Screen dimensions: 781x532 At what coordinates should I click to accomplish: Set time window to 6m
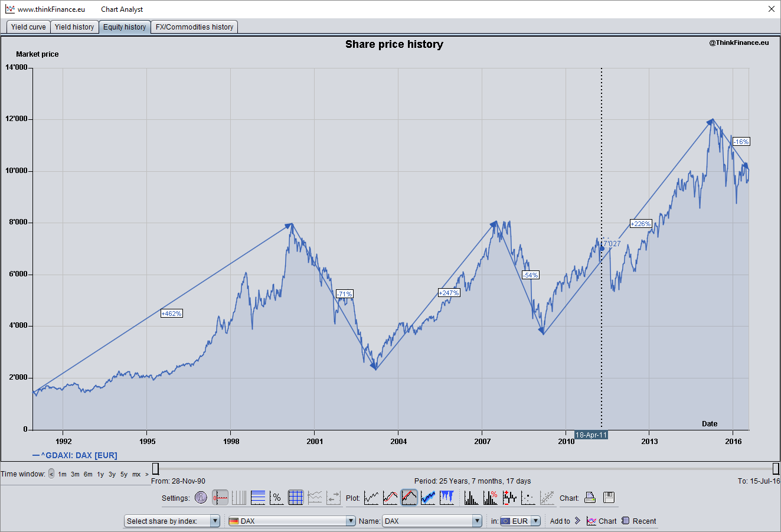(x=88, y=474)
